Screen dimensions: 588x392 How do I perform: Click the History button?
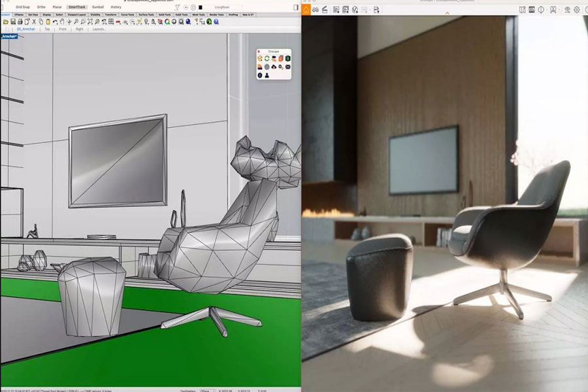(x=116, y=7)
